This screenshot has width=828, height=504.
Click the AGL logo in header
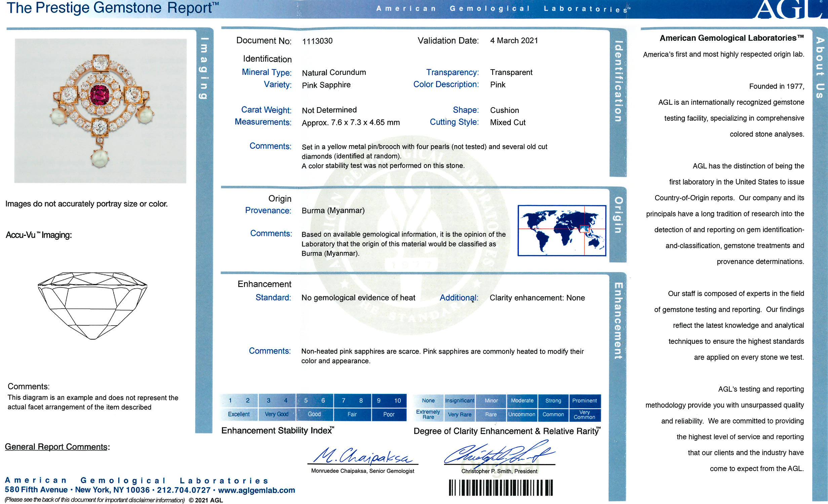pyautogui.click(x=788, y=9)
